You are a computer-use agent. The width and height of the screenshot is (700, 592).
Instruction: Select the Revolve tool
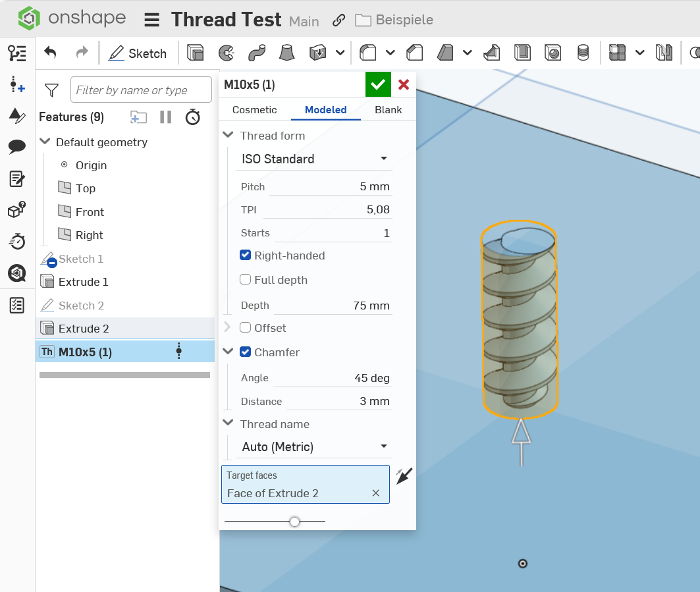pyautogui.click(x=227, y=53)
